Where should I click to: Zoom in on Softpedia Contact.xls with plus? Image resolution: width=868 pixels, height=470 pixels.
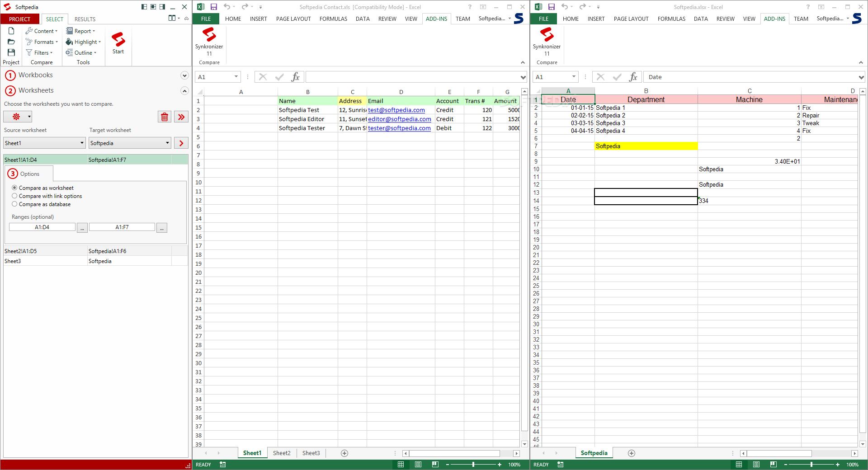500,465
